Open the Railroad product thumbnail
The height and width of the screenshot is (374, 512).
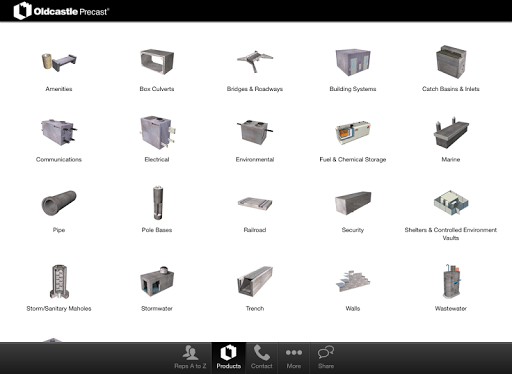[255, 203]
